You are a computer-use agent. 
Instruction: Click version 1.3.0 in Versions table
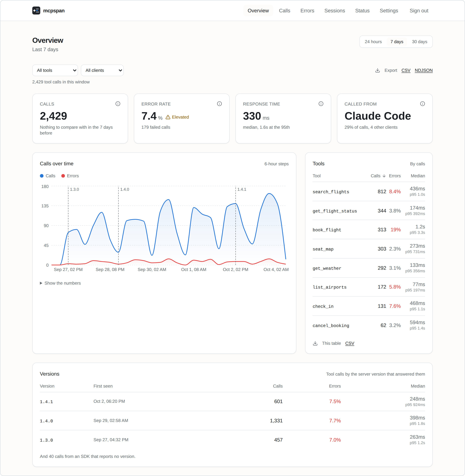(46, 440)
